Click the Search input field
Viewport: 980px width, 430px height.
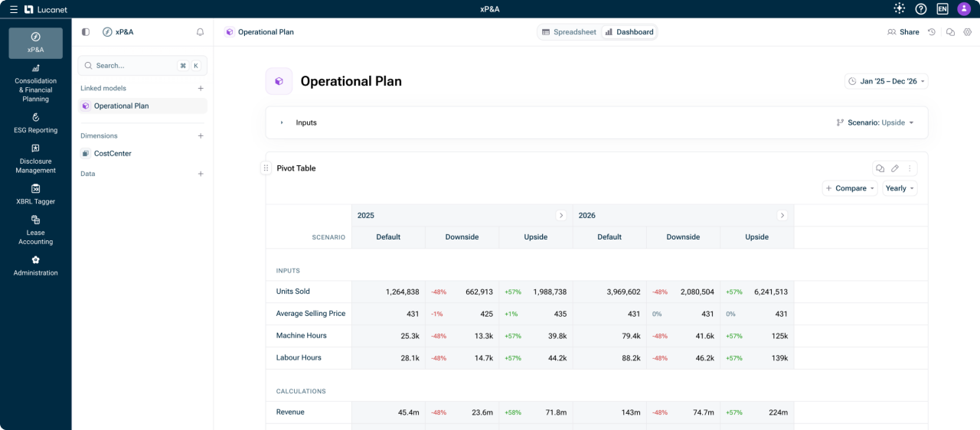130,66
